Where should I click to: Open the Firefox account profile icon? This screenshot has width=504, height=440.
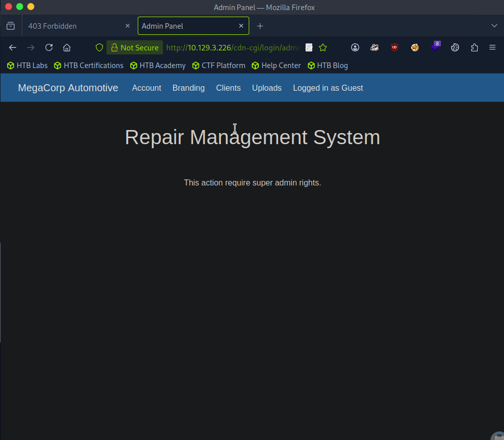(355, 47)
